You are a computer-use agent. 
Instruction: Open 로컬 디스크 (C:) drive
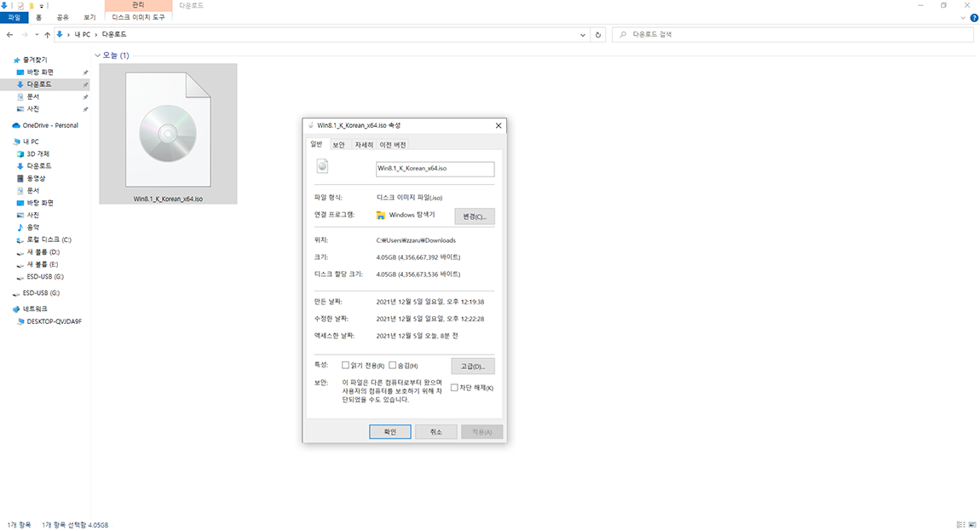coord(48,240)
